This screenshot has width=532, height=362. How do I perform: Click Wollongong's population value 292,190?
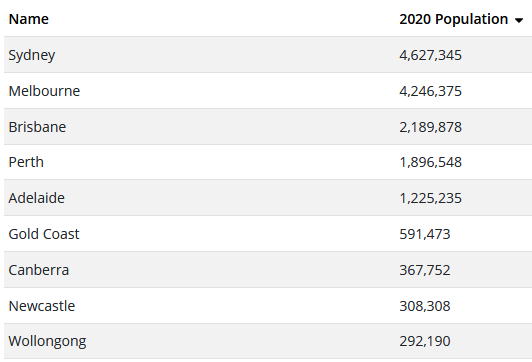pos(425,341)
